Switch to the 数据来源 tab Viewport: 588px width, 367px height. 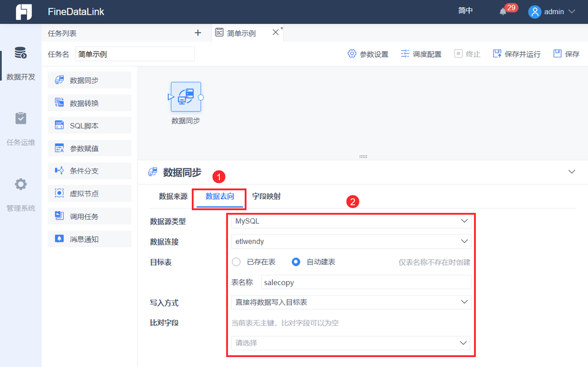(x=173, y=197)
